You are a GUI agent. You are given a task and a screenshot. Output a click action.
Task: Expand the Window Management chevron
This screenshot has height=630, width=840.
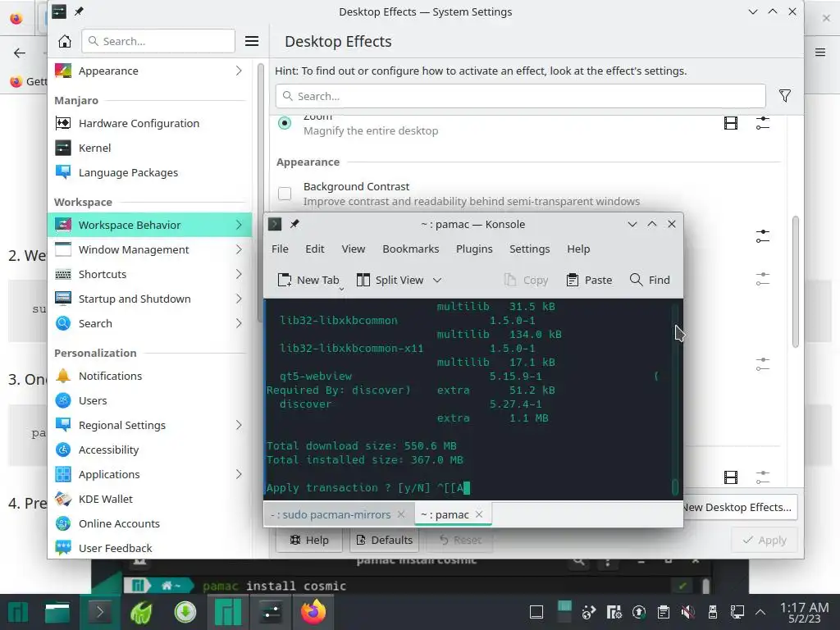[x=239, y=249]
